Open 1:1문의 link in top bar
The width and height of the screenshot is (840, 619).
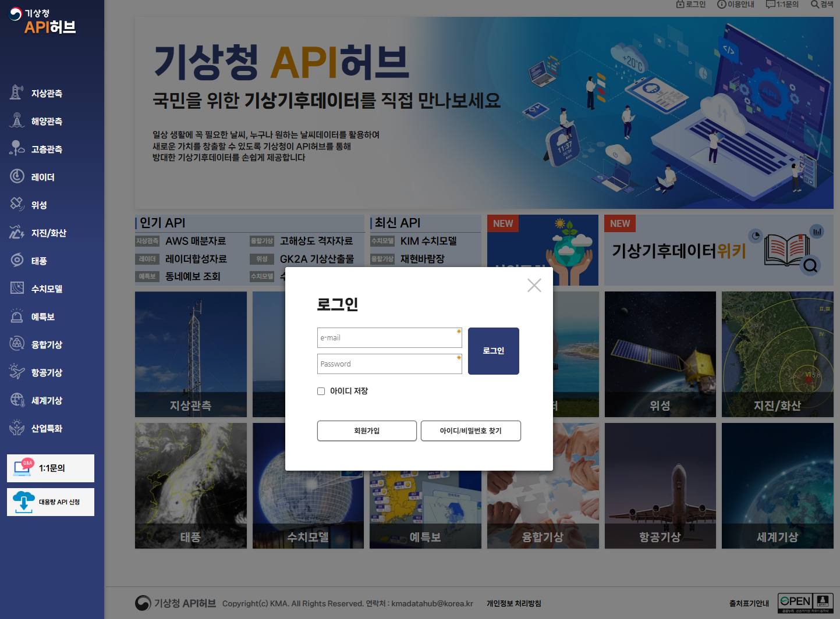[782, 4]
